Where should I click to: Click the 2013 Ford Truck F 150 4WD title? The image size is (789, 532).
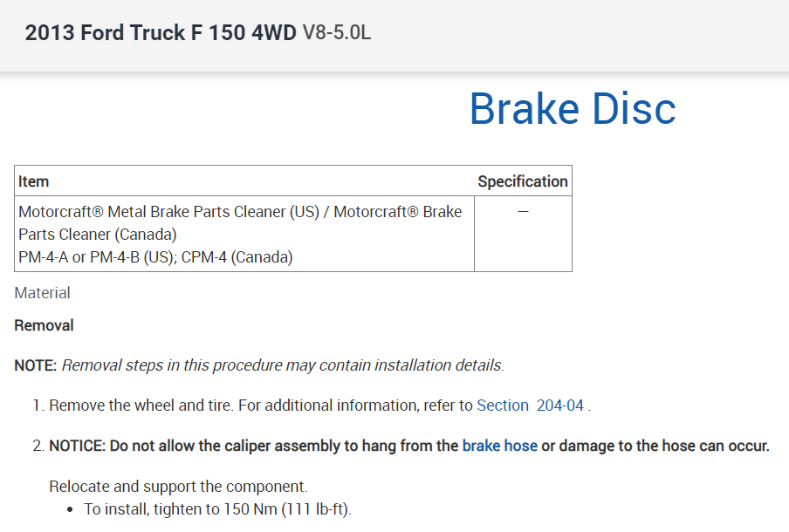click(161, 34)
